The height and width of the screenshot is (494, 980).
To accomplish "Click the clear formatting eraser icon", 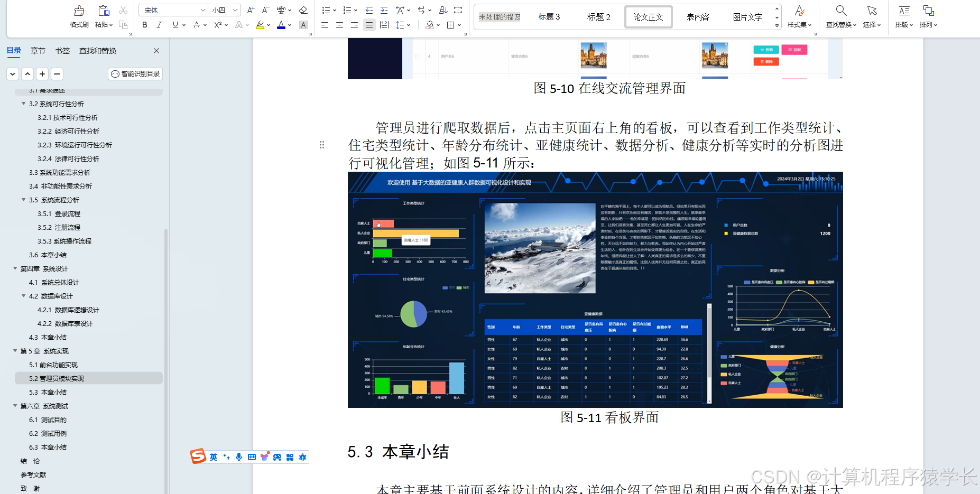I will coord(303,10).
